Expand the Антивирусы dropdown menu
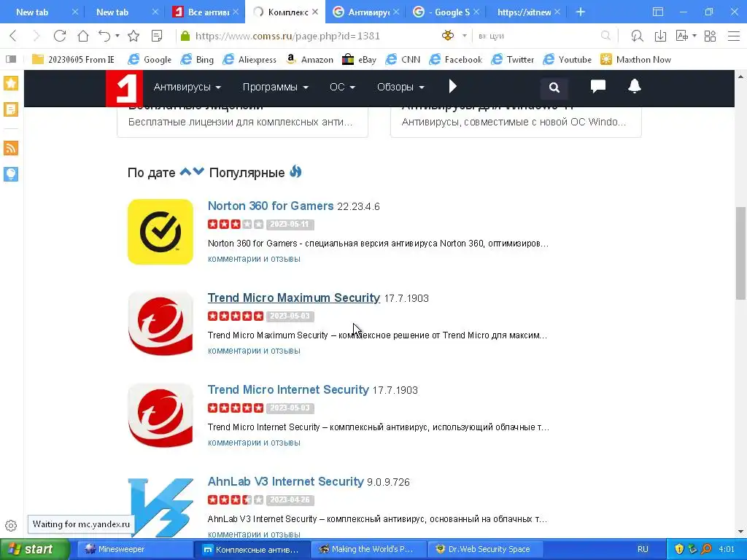Screen dimensions: 747x560 coord(187,87)
